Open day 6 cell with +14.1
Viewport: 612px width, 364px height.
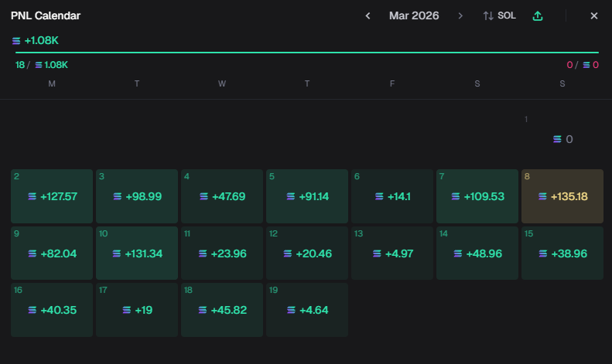(392, 196)
